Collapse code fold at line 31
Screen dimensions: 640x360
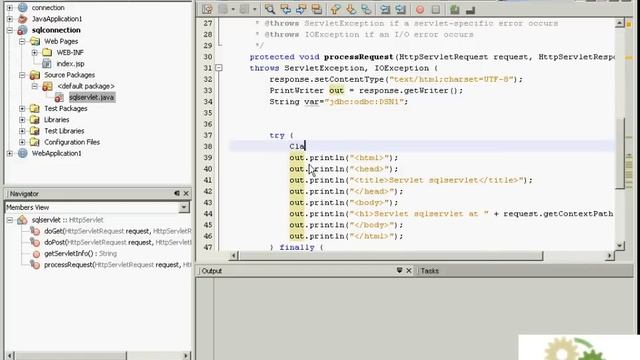(x=219, y=68)
